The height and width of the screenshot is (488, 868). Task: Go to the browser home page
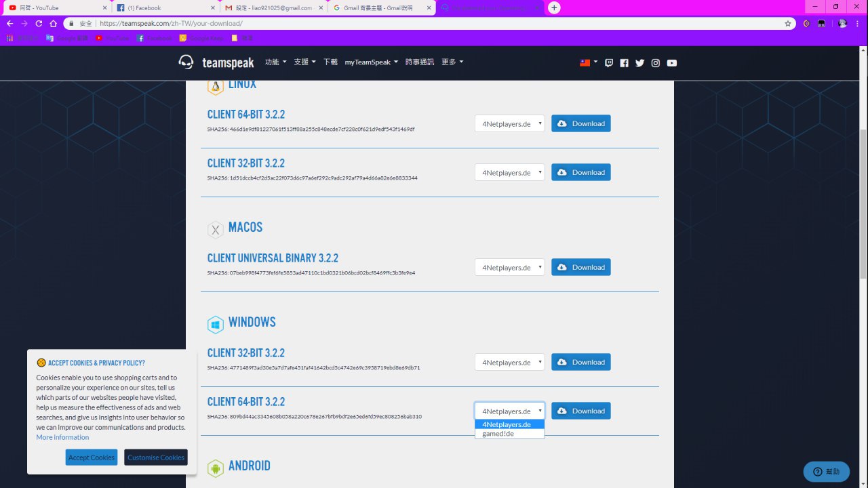point(53,23)
